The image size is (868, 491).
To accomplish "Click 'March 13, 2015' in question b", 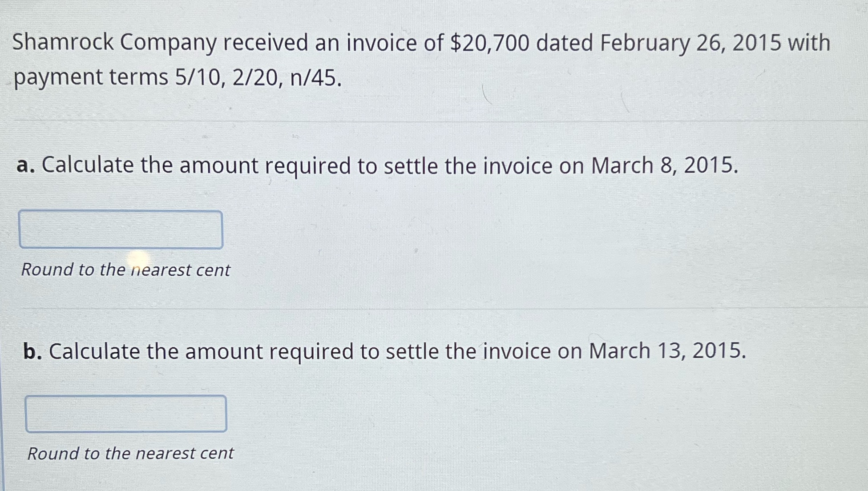I will (x=667, y=351).
